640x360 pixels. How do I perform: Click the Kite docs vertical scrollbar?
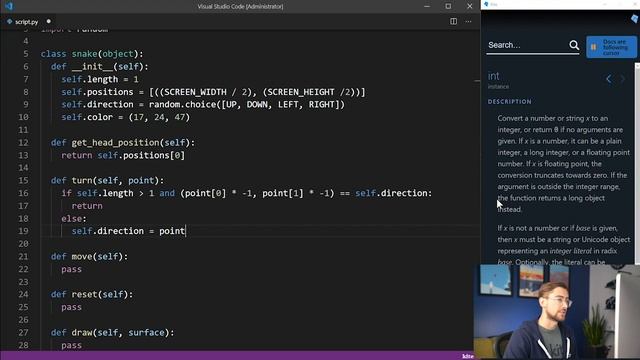tap(637, 163)
